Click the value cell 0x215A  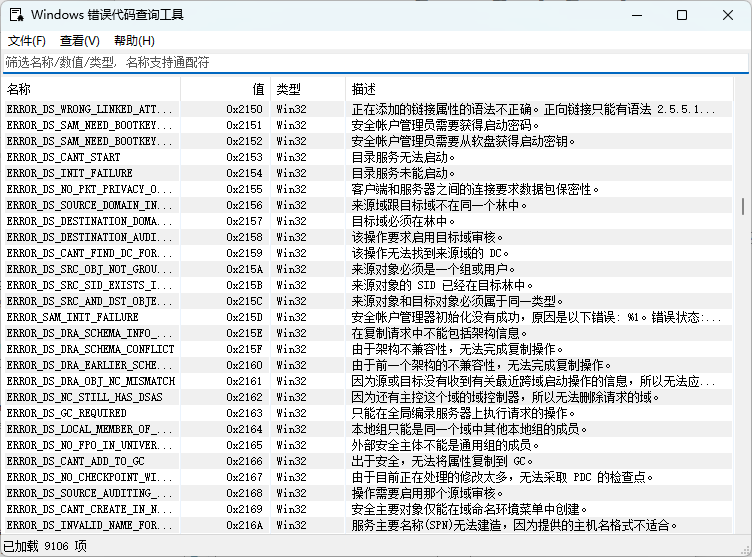point(244,269)
